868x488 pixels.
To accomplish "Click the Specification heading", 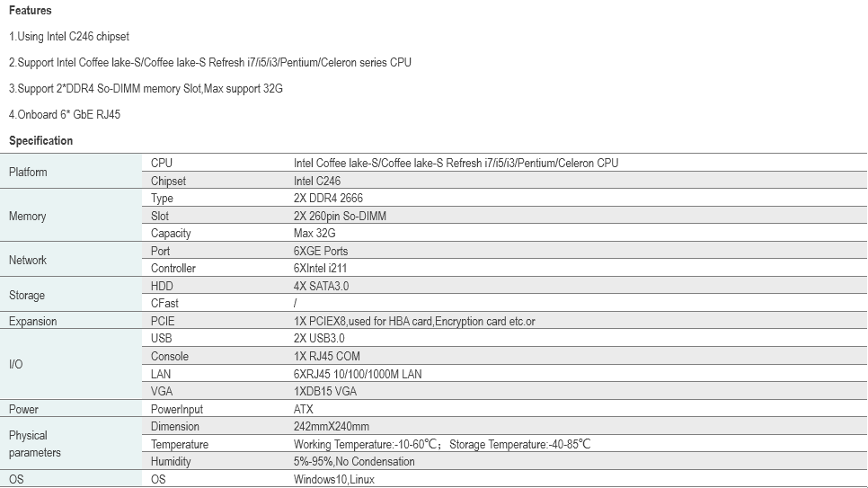I will (x=40, y=141).
